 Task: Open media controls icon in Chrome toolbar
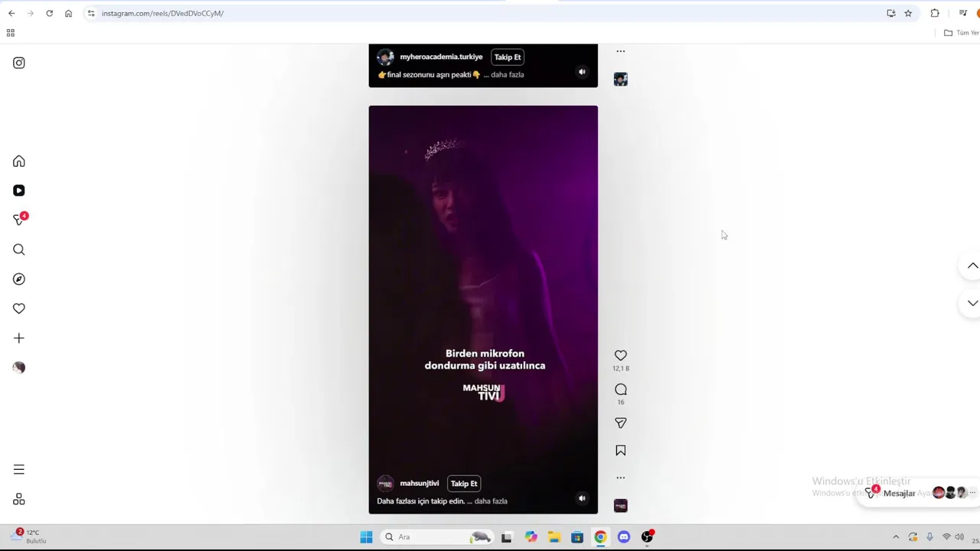pos(963,13)
